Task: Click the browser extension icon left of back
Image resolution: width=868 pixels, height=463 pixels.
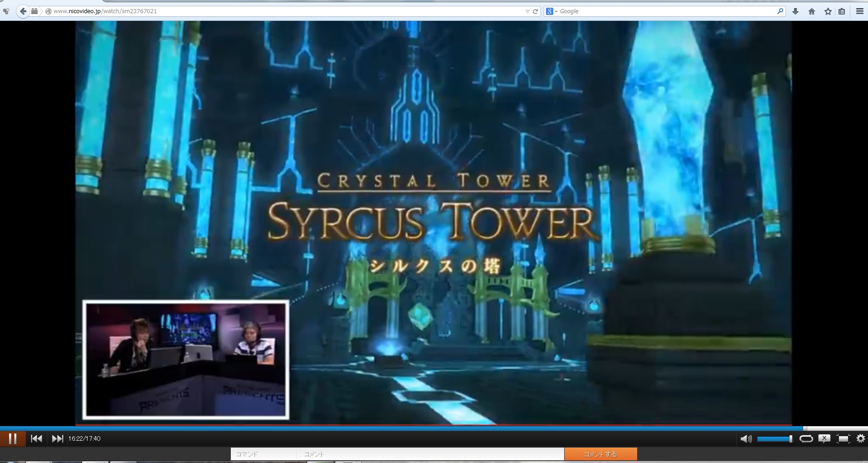Action: tap(6, 11)
